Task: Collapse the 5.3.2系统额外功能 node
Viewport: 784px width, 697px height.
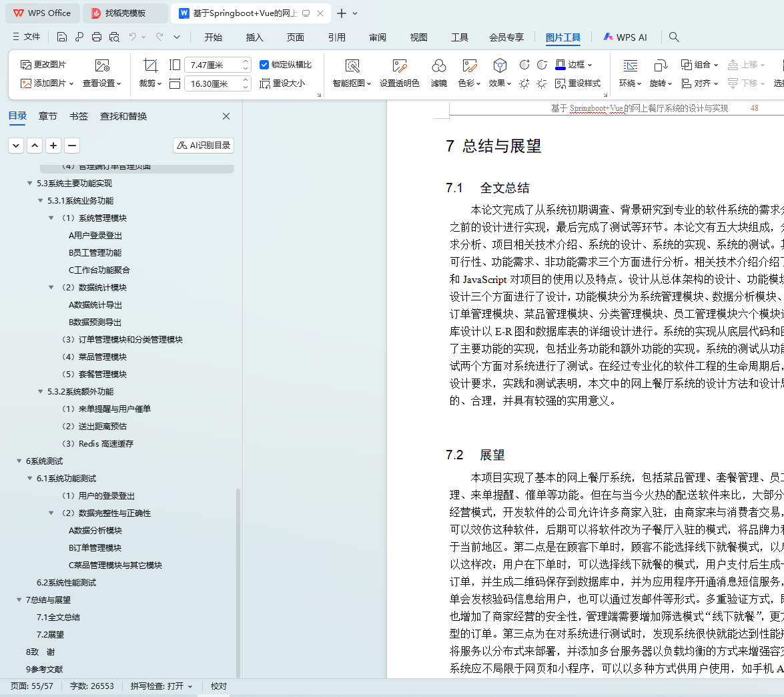Action: 41,391
